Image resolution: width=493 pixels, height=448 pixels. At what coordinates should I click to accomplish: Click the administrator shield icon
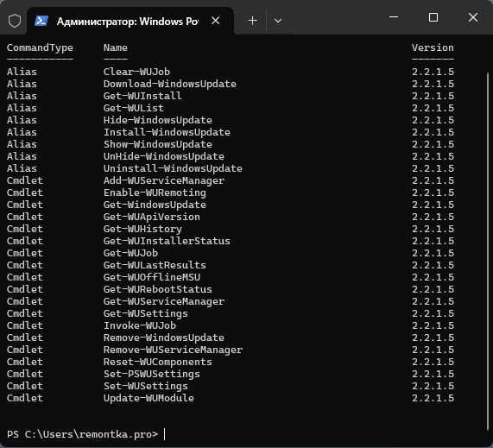click(15, 21)
